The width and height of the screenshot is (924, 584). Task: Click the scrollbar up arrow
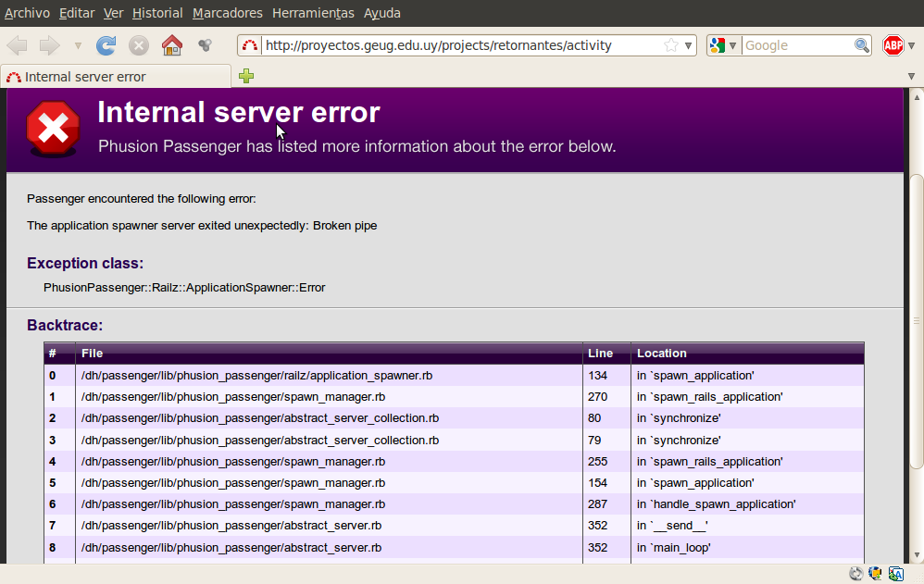tap(917, 96)
